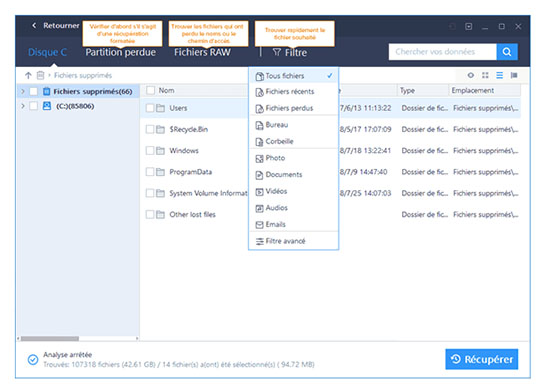This screenshot has height=389, width=550.
Task: Choose Fichiers perdus filter
Action: [x=294, y=108]
